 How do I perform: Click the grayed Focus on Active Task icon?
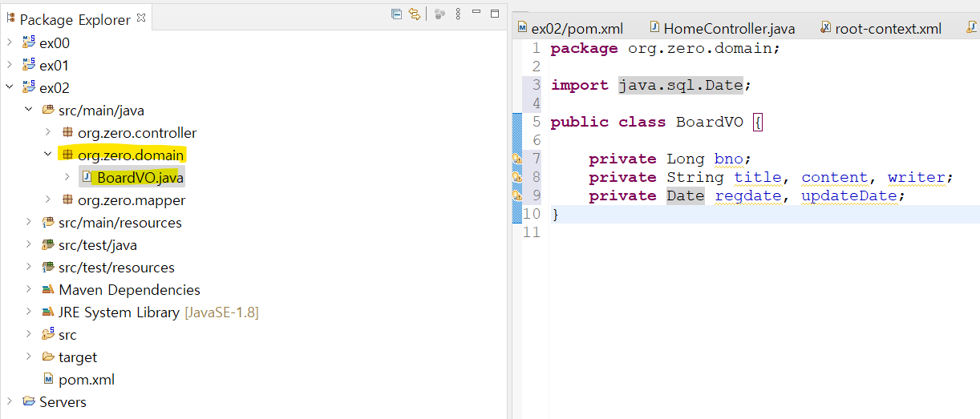click(x=439, y=14)
